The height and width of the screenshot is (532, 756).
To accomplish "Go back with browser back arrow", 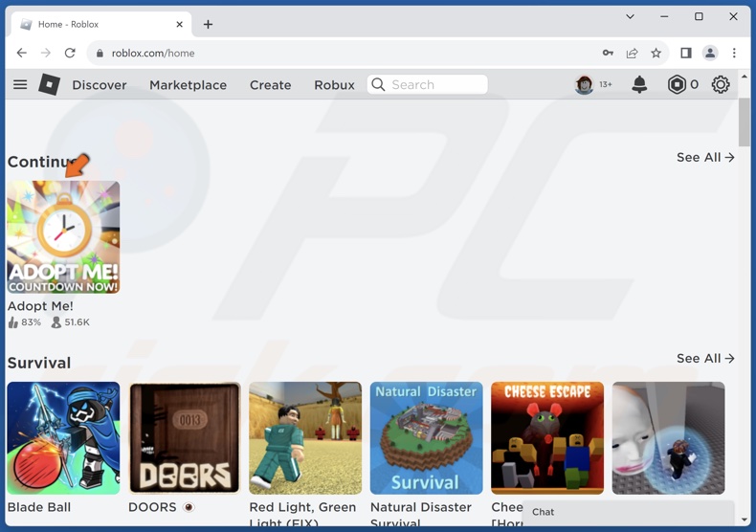I will 22,53.
